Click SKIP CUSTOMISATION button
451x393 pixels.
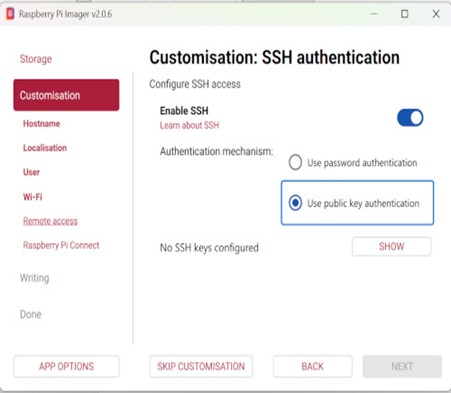[201, 366]
